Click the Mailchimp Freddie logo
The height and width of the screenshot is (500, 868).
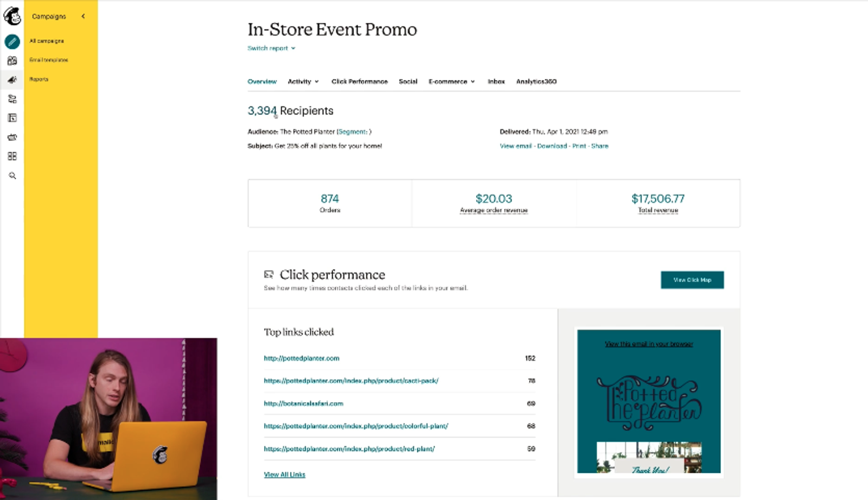pyautogui.click(x=12, y=16)
